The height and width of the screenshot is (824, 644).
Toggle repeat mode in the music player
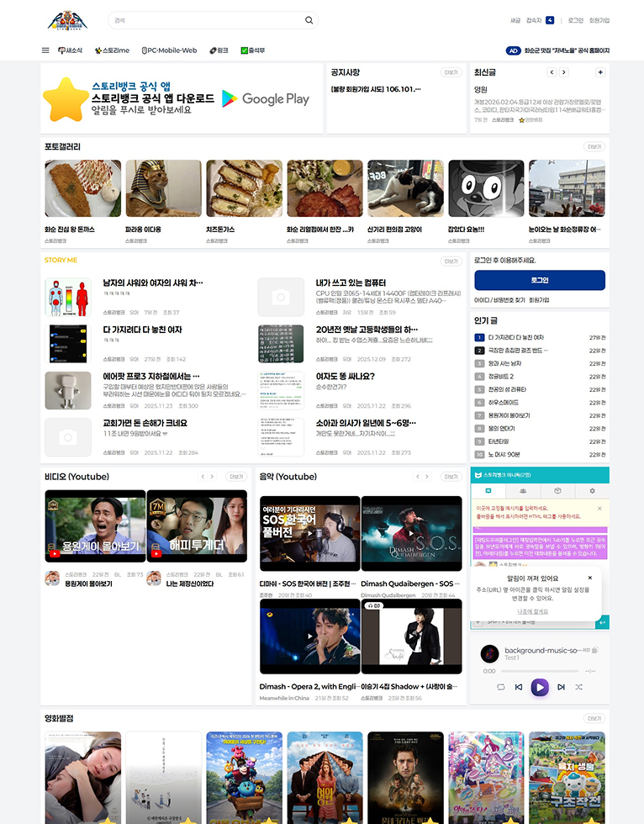[500, 687]
